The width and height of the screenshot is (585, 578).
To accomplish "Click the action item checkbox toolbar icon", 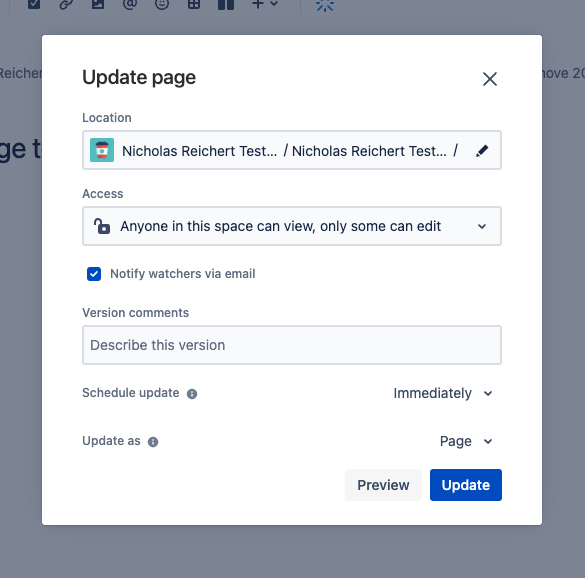I will pos(34,4).
